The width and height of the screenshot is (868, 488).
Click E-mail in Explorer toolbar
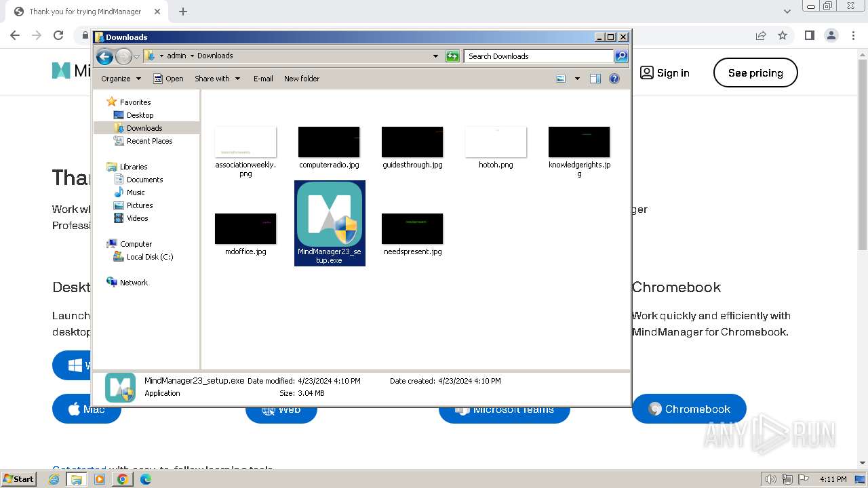pos(263,79)
